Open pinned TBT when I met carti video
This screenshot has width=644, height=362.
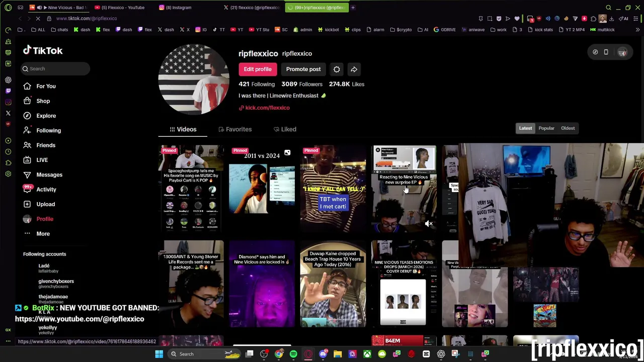click(x=333, y=189)
